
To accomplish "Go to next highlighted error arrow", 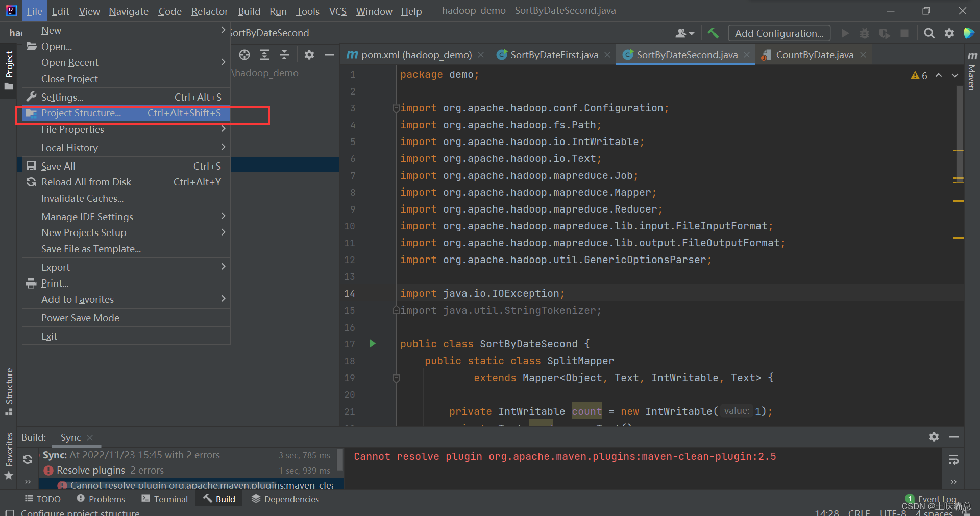I will (x=954, y=75).
